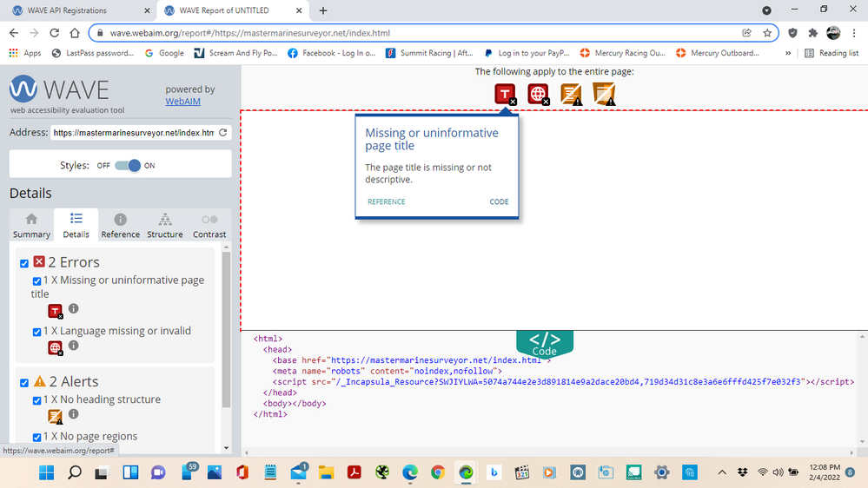This screenshot has width=868, height=488.
Task: Click the language missing error icon at top
Action: [539, 94]
